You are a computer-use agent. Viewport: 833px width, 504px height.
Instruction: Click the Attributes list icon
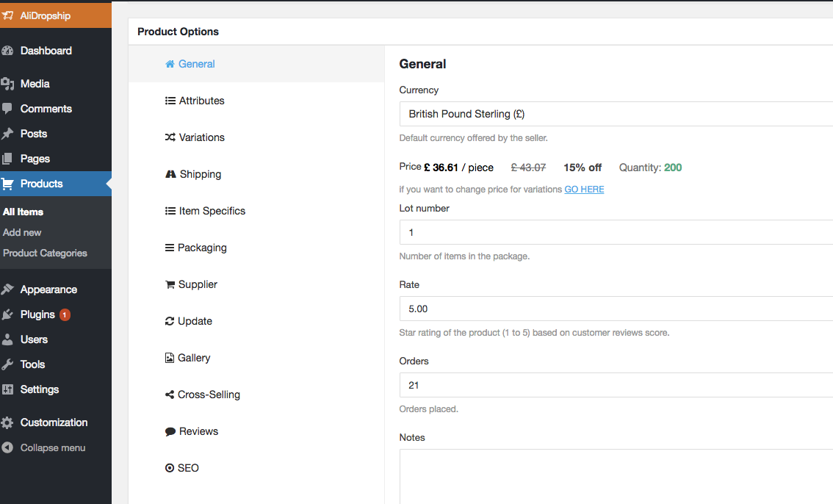[170, 101]
